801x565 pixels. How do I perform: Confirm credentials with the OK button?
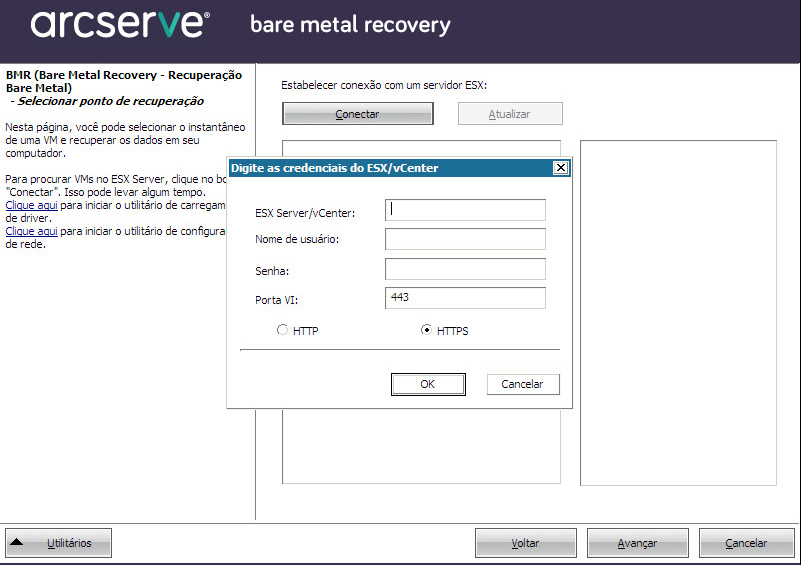click(x=428, y=384)
